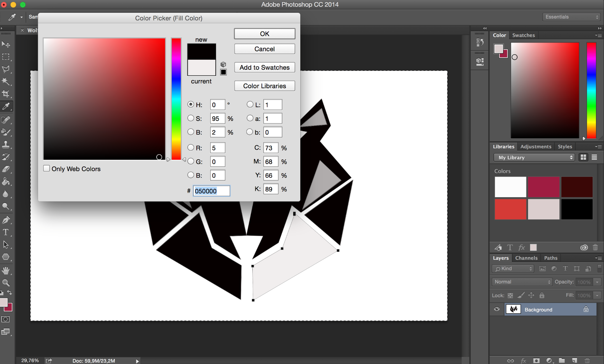Delete selected item in Libraries panel
This screenshot has width=604, height=364.
point(595,247)
